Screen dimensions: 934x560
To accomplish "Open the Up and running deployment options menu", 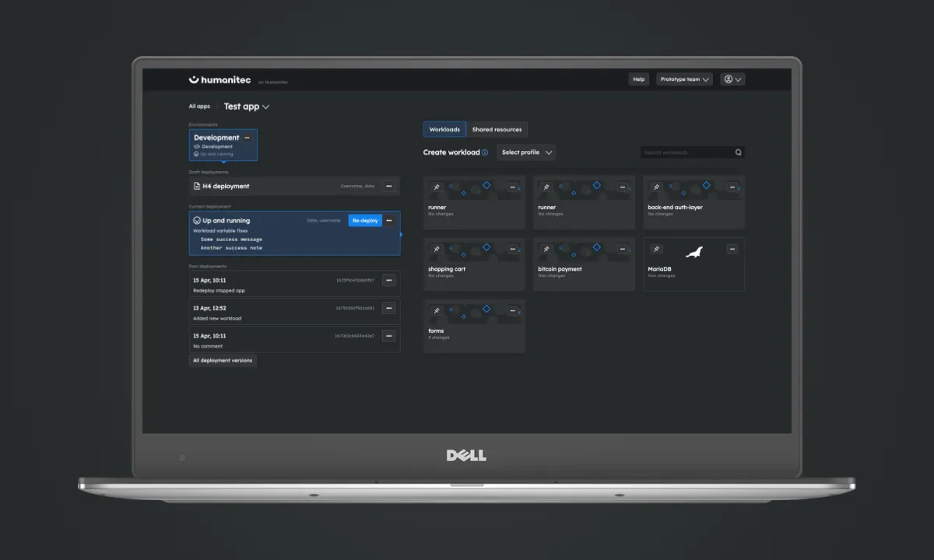I will coord(389,220).
